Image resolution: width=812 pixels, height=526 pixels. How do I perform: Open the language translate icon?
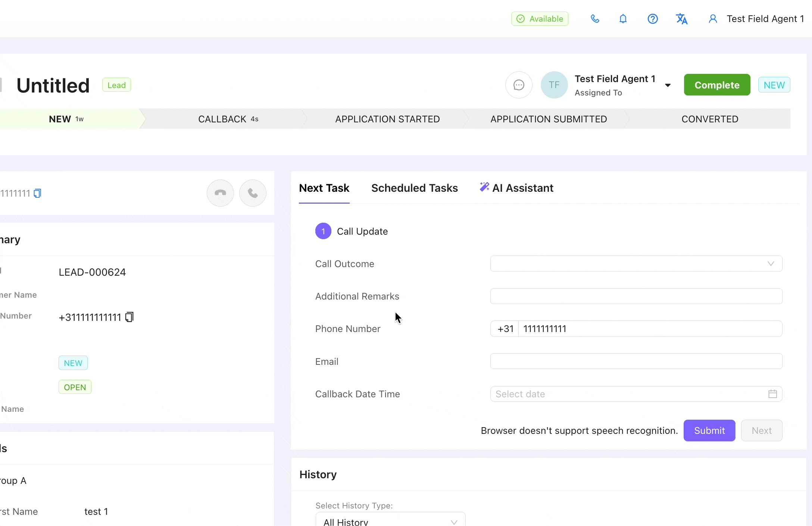coord(682,19)
